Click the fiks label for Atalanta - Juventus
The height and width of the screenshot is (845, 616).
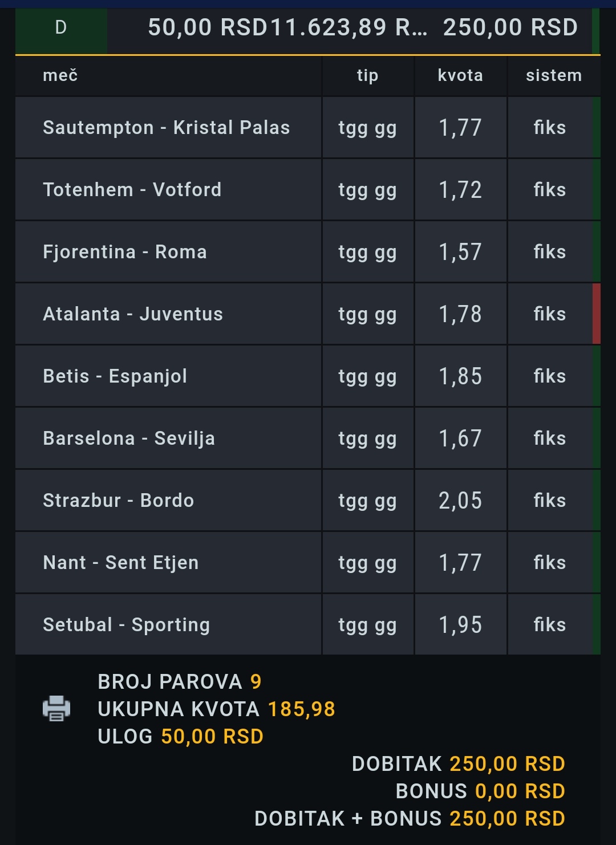pos(550,314)
